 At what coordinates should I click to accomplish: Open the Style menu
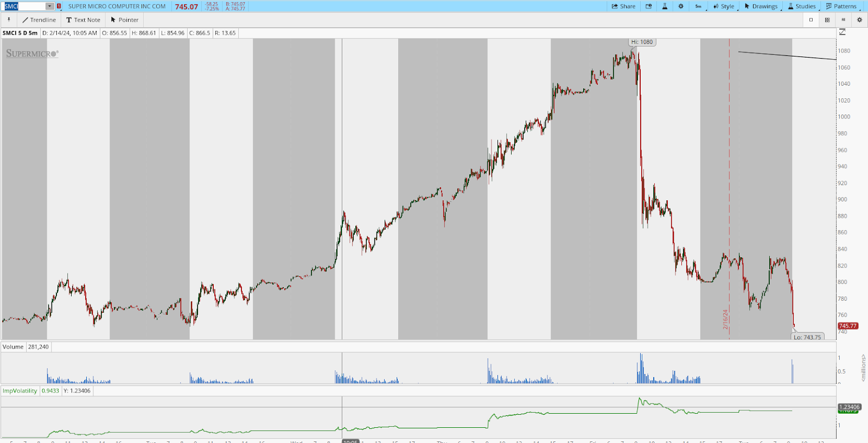(724, 6)
